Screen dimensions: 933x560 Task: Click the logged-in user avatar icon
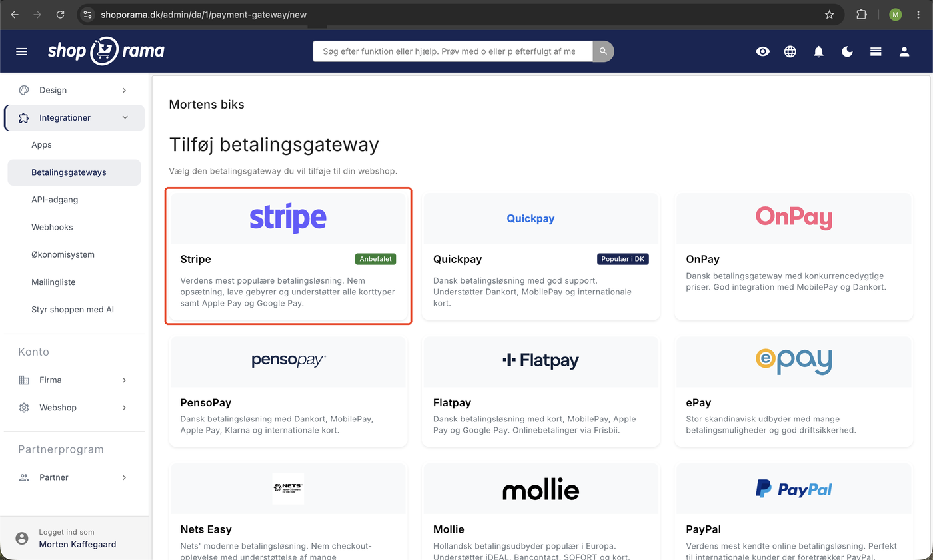coord(22,539)
